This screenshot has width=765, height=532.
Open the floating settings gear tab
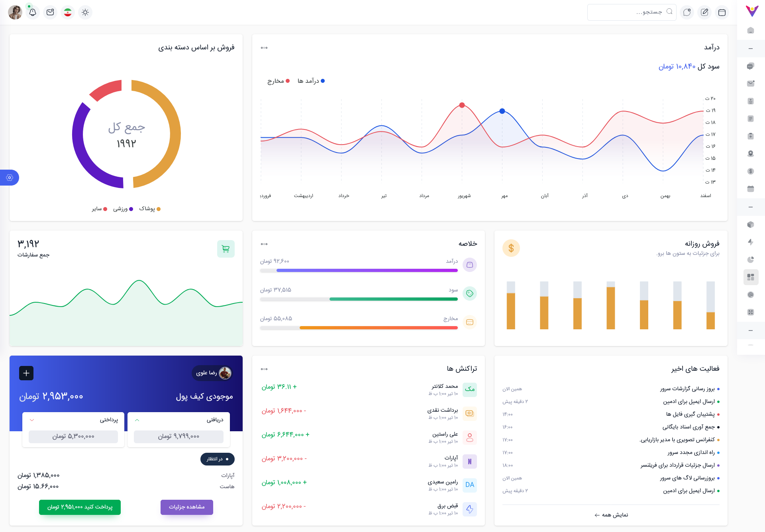point(10,178)
